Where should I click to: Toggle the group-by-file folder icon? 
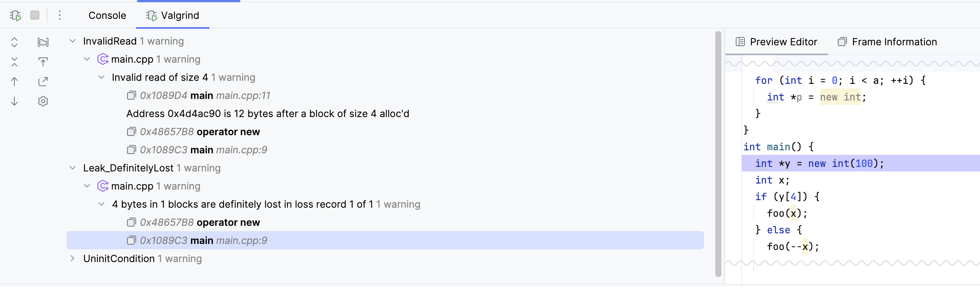pyautogui.click(x=43, y=42)
